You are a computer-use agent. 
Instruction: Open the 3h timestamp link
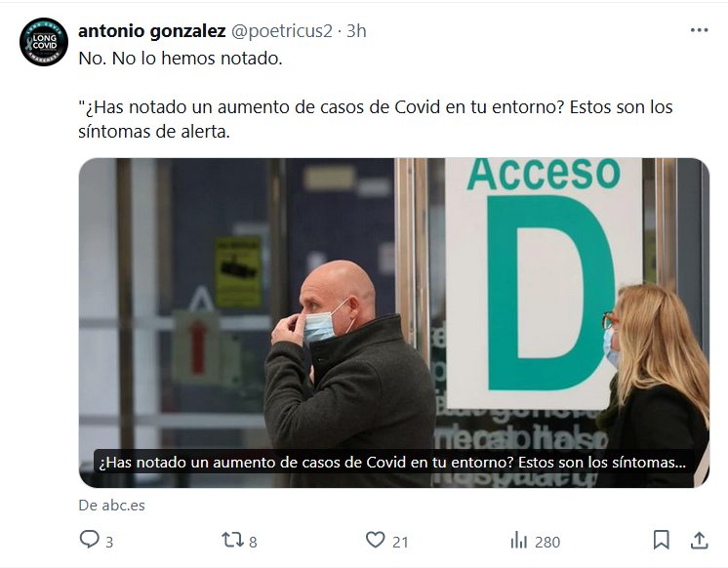pos(356,31)
